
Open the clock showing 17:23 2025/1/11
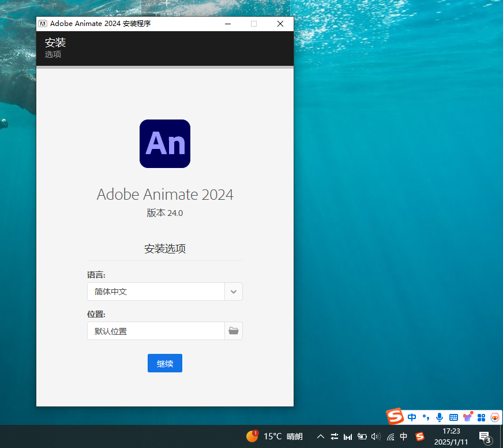point(451,436)
